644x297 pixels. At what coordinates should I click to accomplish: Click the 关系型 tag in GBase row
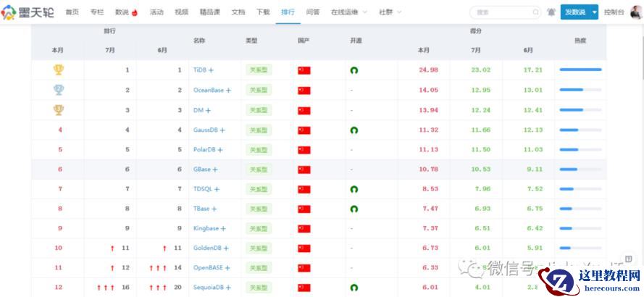(259, 170)
